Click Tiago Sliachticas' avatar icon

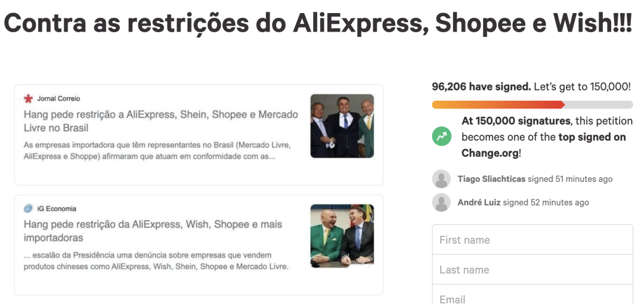tap(441, 179)
